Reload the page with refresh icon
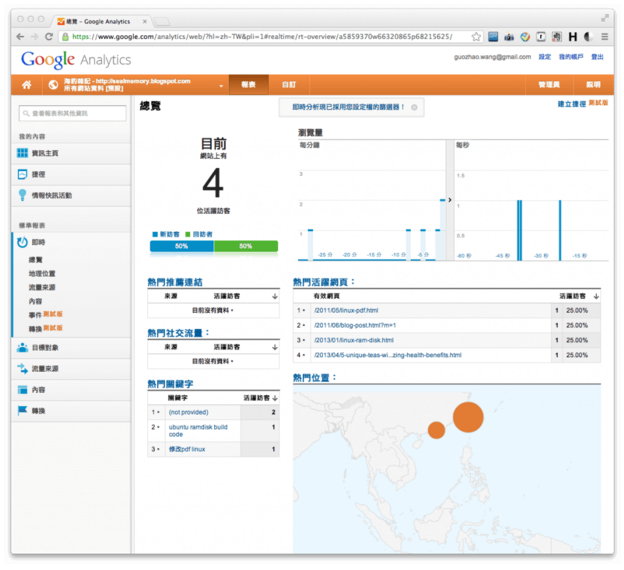The image size is (624, 570). pyautogui.click(x=49, y=37)
